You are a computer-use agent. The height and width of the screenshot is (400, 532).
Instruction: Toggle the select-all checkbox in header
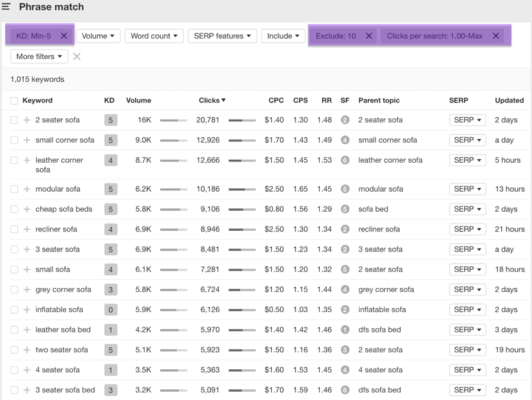(14, 101)
